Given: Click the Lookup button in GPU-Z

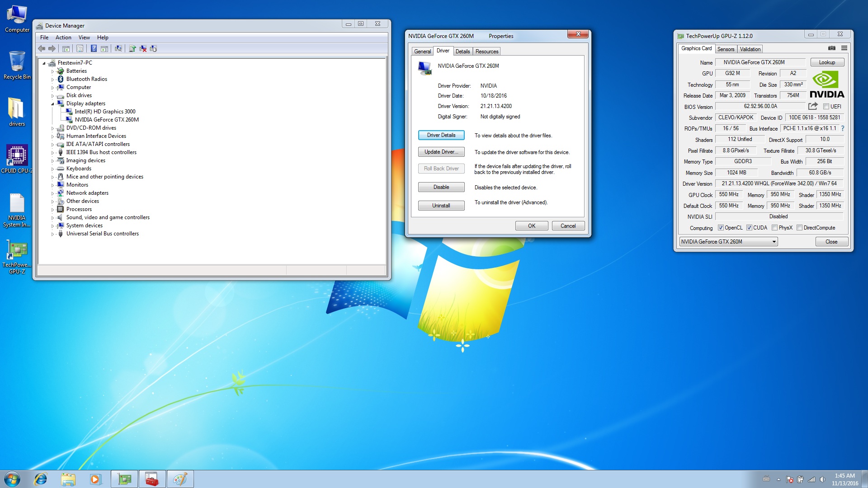Looking at the screenshot, I should pyautogui.click(x=827, y=62).
